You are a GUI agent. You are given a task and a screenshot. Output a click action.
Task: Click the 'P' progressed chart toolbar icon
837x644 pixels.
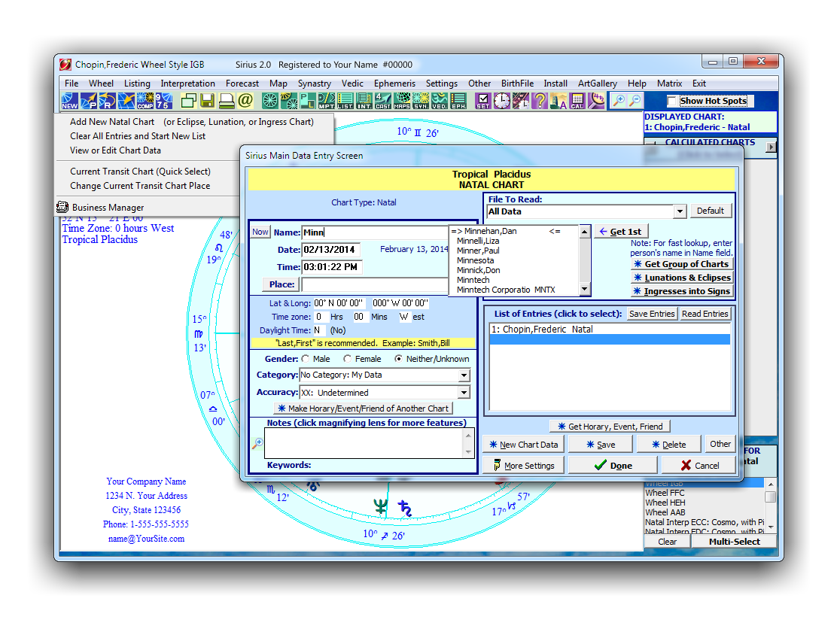click(89, 101)
